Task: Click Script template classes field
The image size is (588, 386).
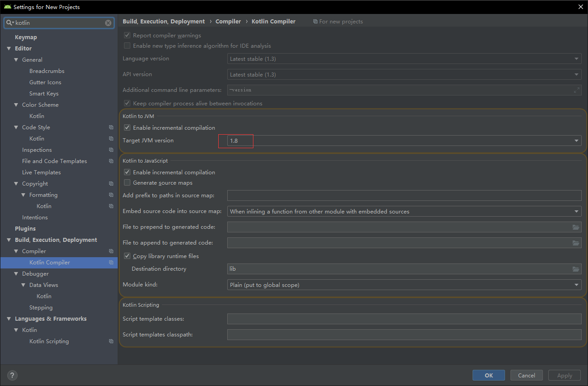Action: [404, 319]
